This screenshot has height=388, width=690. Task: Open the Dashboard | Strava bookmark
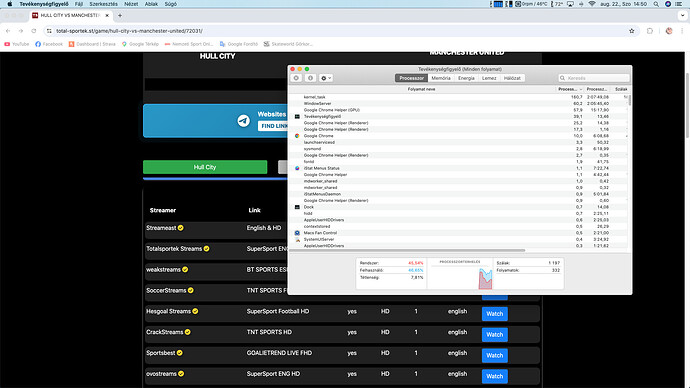[x=92, y=44]
